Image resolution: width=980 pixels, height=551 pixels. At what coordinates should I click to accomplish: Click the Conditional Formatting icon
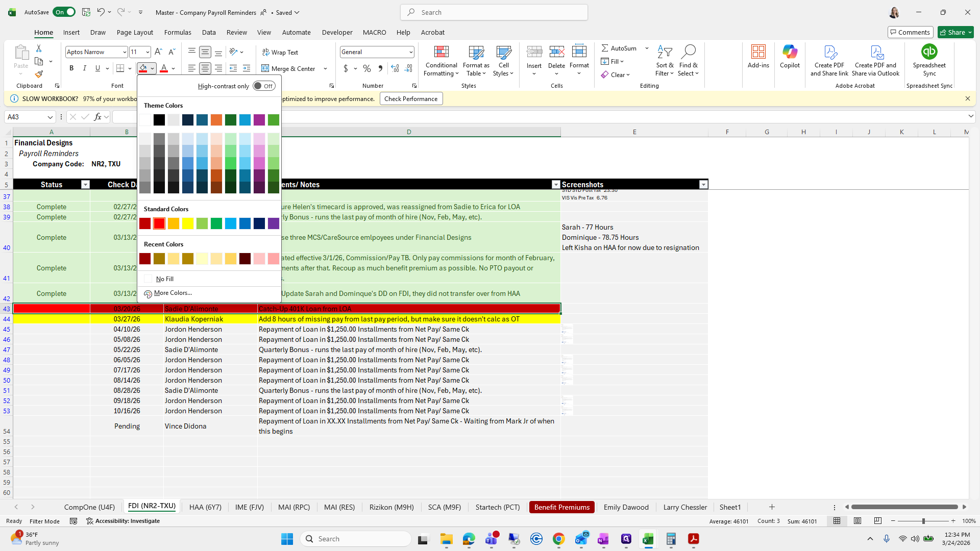click(x=441, y=53)
